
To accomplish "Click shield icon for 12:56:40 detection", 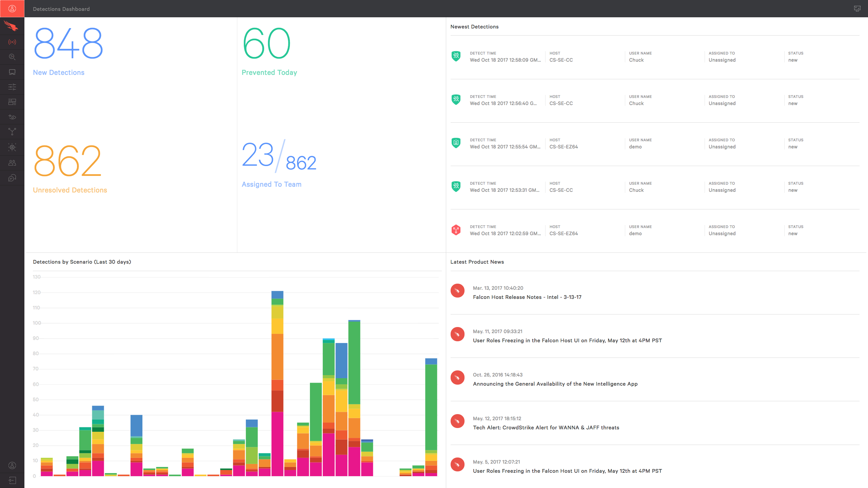I will tap(456, 99).
